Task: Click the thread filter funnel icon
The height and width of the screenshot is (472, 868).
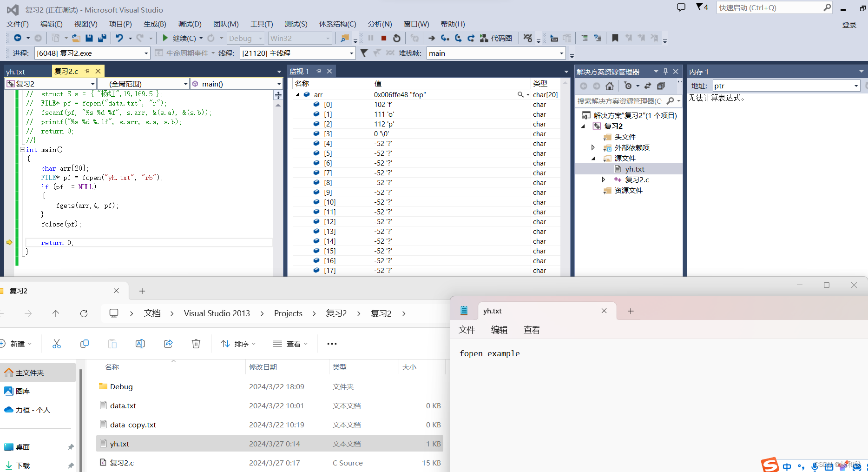Action: tap(364, 53)
